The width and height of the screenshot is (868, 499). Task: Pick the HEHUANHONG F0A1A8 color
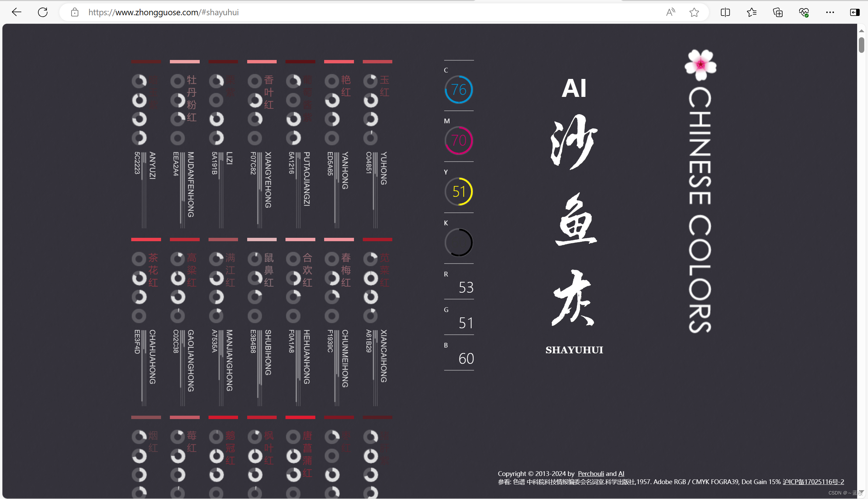click(x=300, y=322)
